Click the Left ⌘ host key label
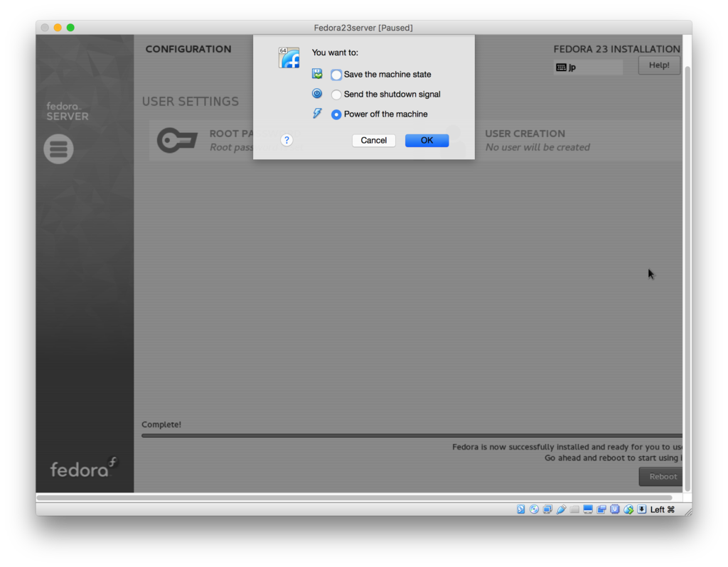Image resolution: width=728 pixels, height=567 pixels. pyautogui.click(x=663, y=509)
